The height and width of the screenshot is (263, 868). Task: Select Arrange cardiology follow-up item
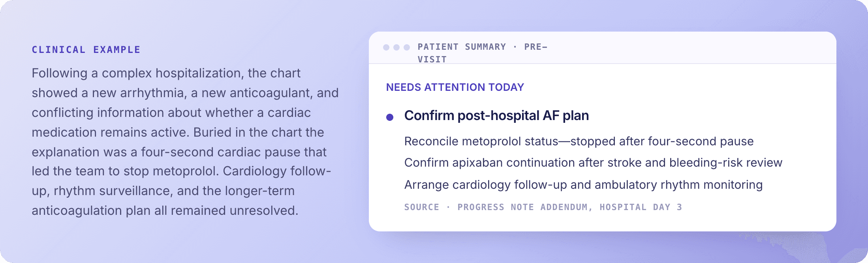tap(583, 185)
